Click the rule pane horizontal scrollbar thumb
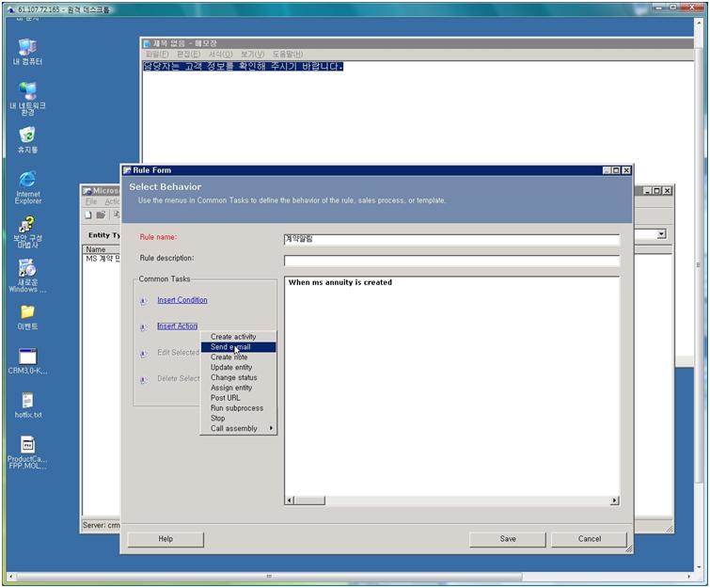This screenshot has height=588, width=710. (x=309, y=501)
